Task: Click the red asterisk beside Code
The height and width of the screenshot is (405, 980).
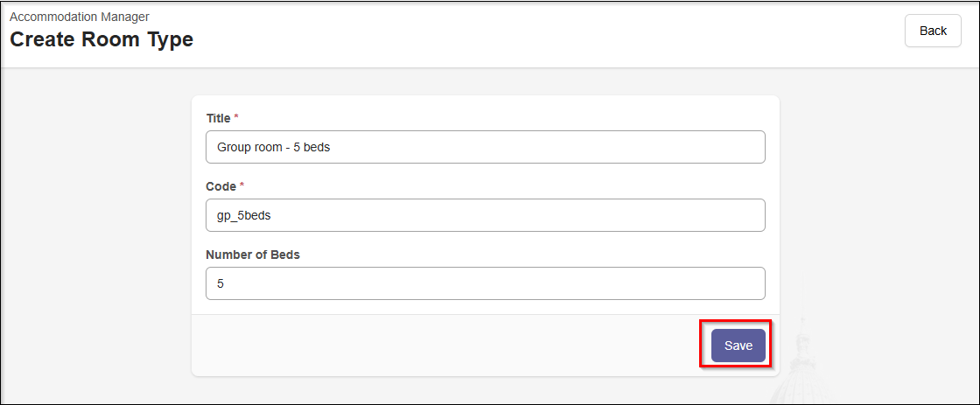Action: [242, 185]
